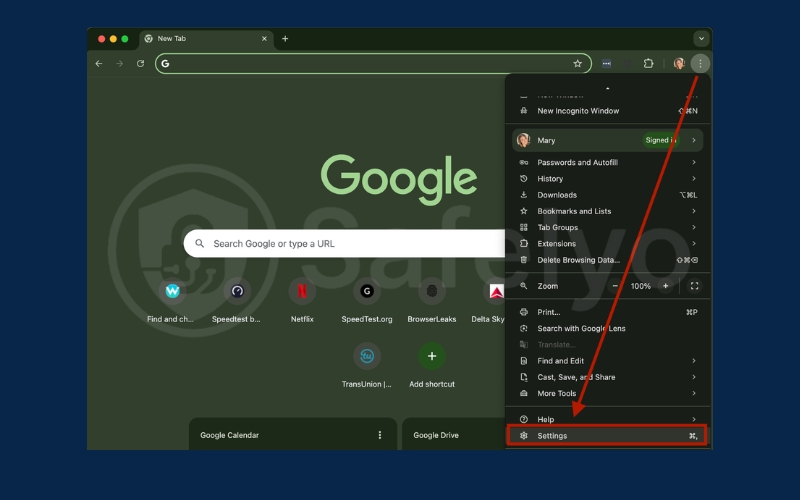800x500 pixels.
Task: Decrease zoom with the minus button
Action: click(x=615, y=286)
